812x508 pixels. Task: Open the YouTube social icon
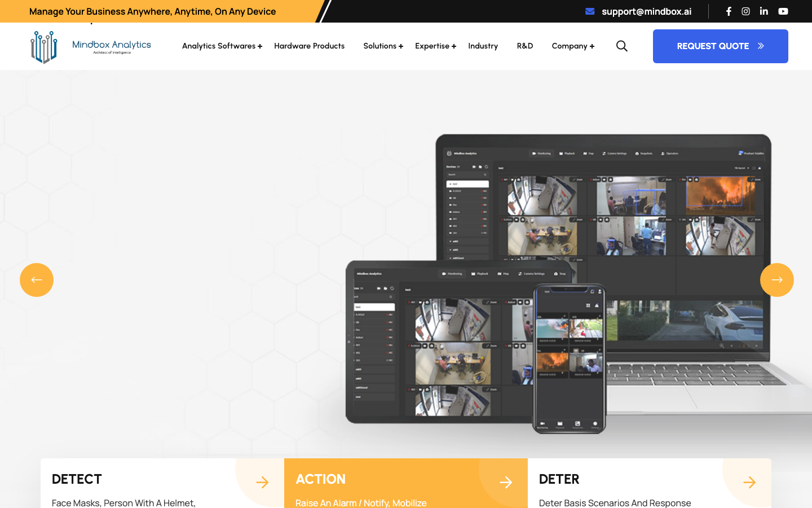[x=783, y=11]
